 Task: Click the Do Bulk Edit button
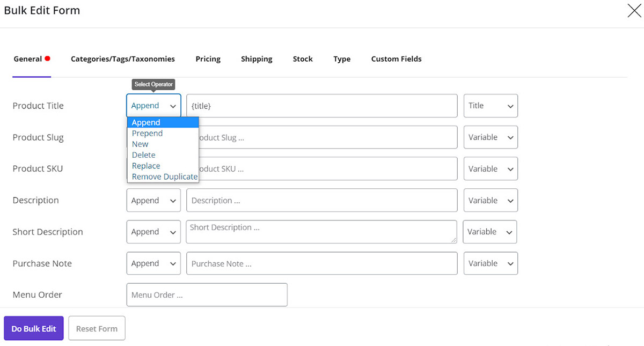point(34,328)
